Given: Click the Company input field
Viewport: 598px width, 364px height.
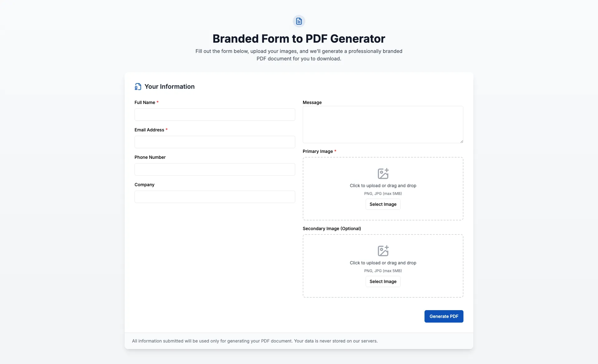Looking at the screenshot, I should point(215,197).
